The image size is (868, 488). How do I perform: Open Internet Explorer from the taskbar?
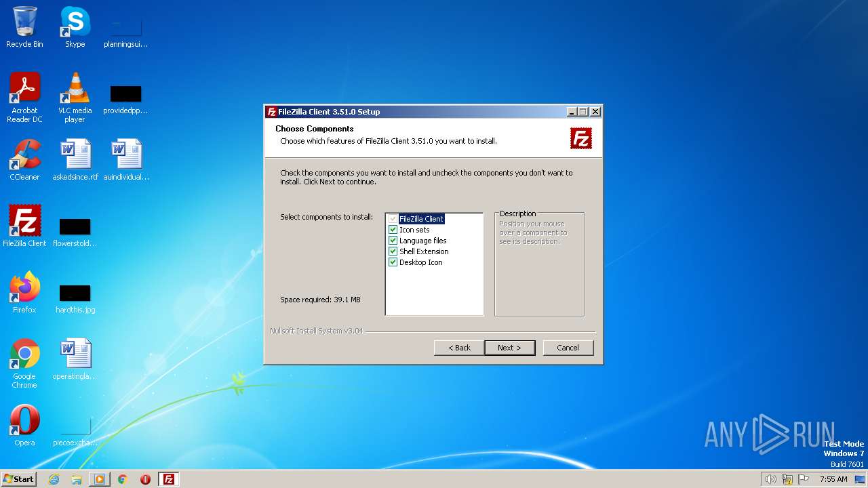54,479
